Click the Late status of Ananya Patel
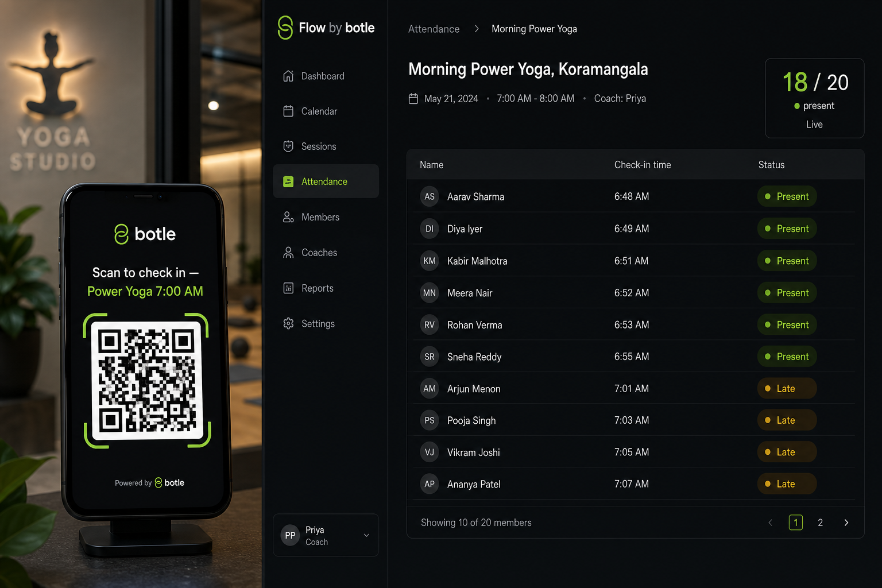The image size is (882, 588). [x=787, y=484]
